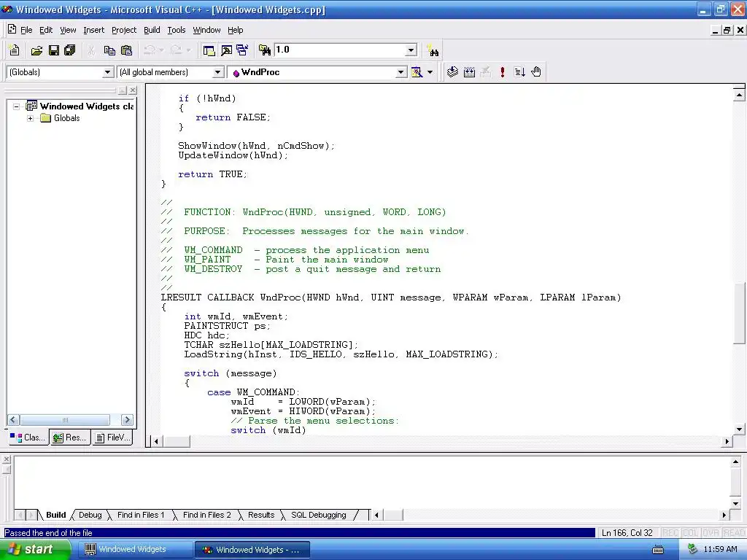The width and height of the screenshot is (747, 560).
Task: Click the document icon left of File
Action: point(12,29)
